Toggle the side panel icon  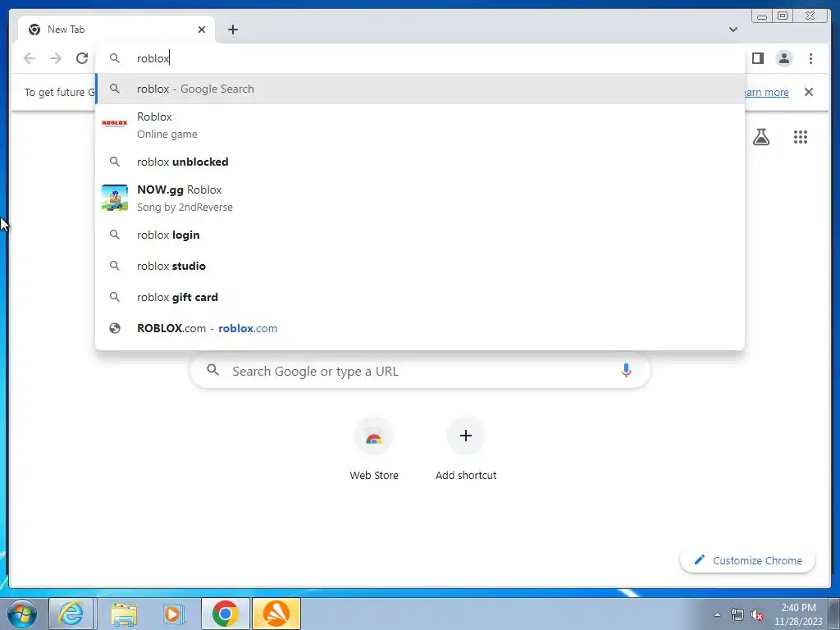click(757, 58)
